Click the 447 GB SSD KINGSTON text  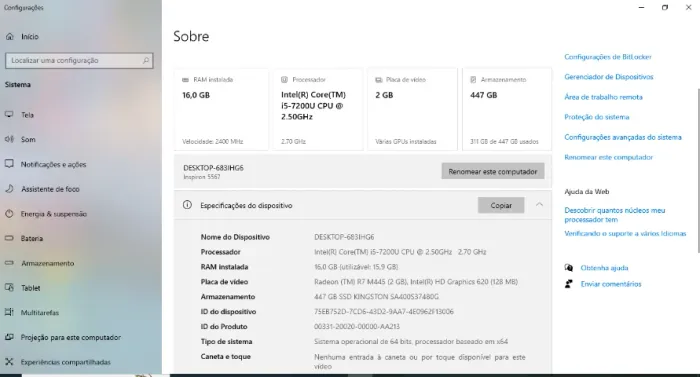click(x=376, y=297)
